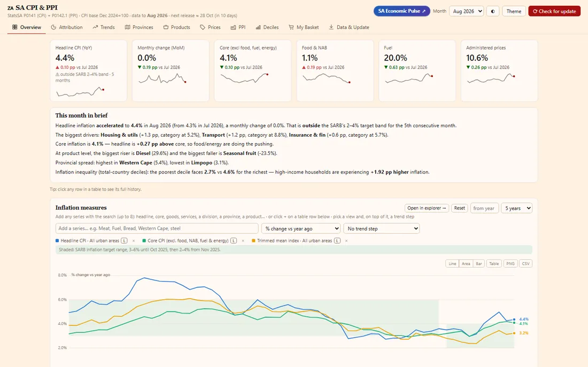Screen dimensions: 588x367
Task: Expand the Month Aug 2026 dropdown
Action: [467, 11]
